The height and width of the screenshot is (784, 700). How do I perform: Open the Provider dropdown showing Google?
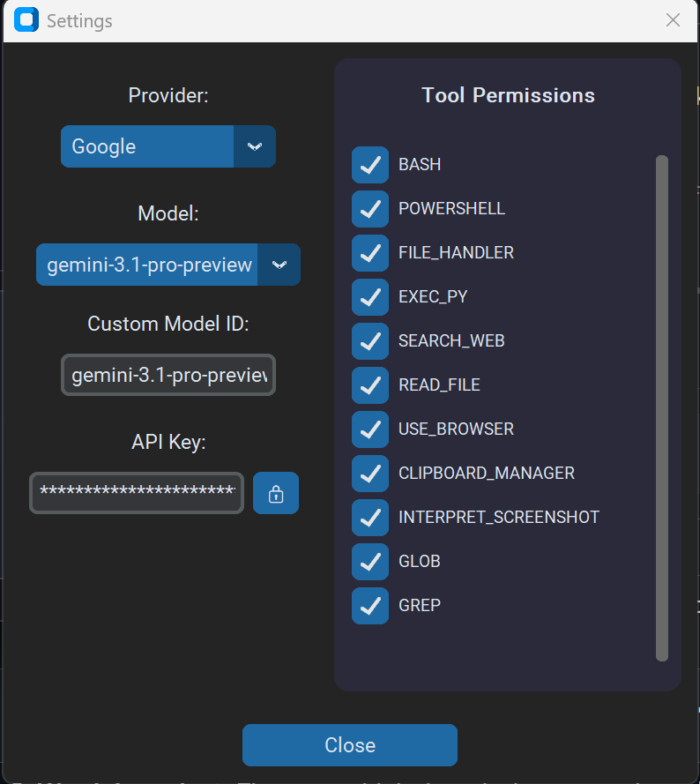point(146,146)
